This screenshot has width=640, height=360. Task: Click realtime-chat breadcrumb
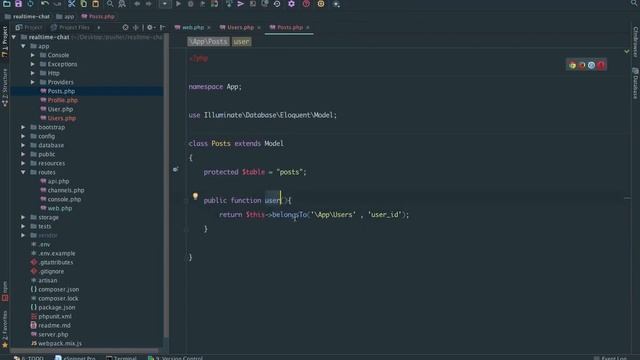tap(27, 17)
